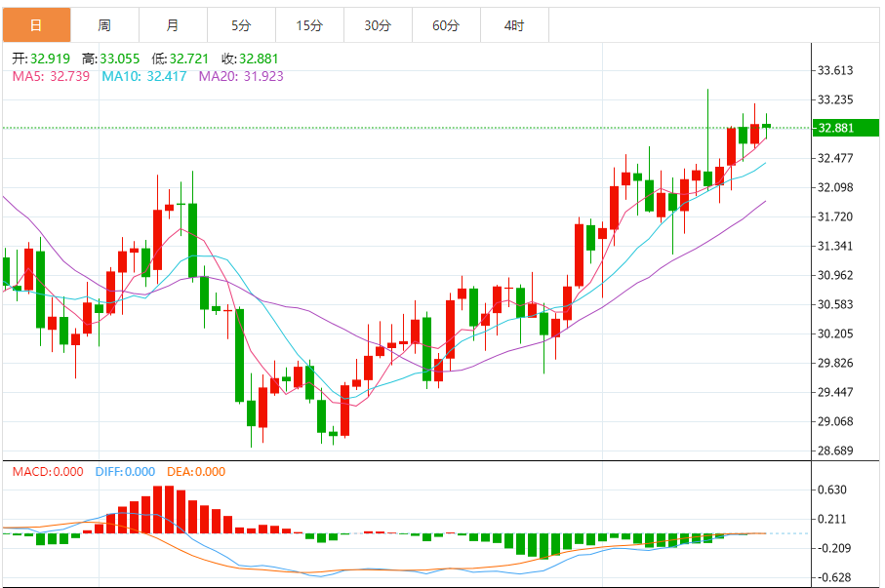Click the low price 低:32.721

click(x=181, y=59)
